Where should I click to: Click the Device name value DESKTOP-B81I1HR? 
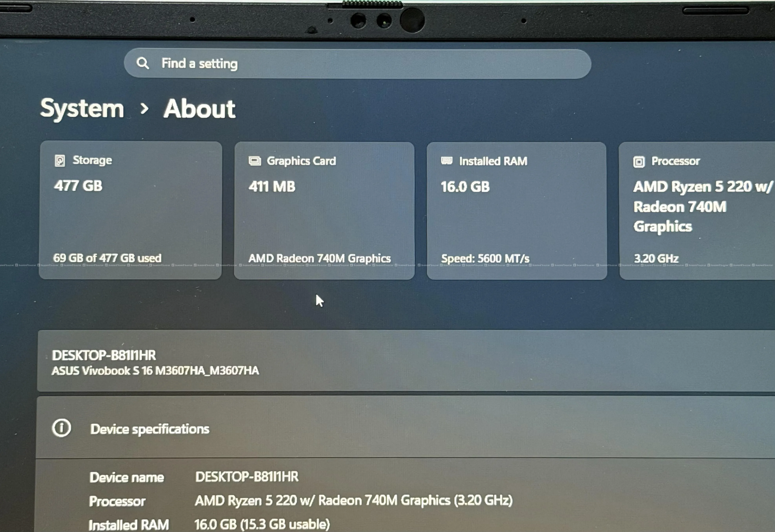click(247, 477)
